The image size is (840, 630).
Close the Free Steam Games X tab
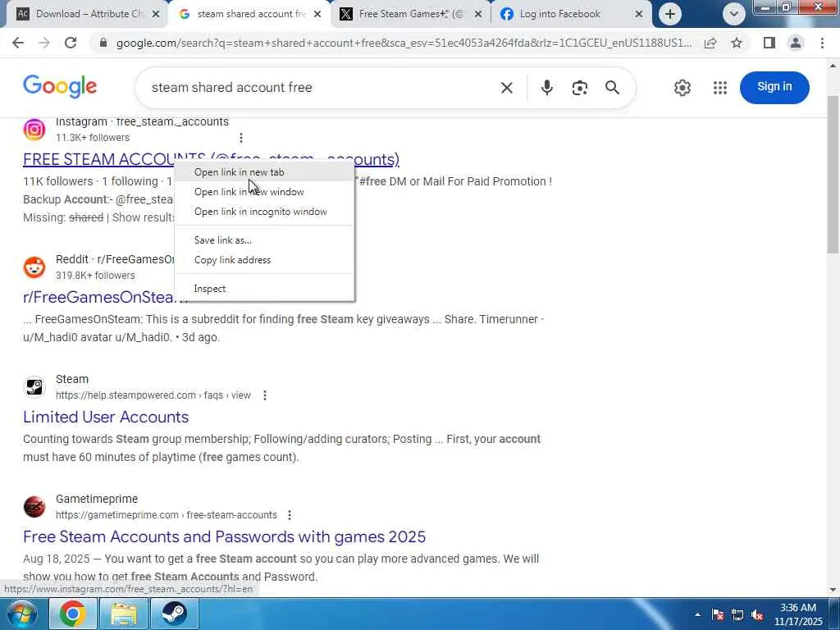478,15
